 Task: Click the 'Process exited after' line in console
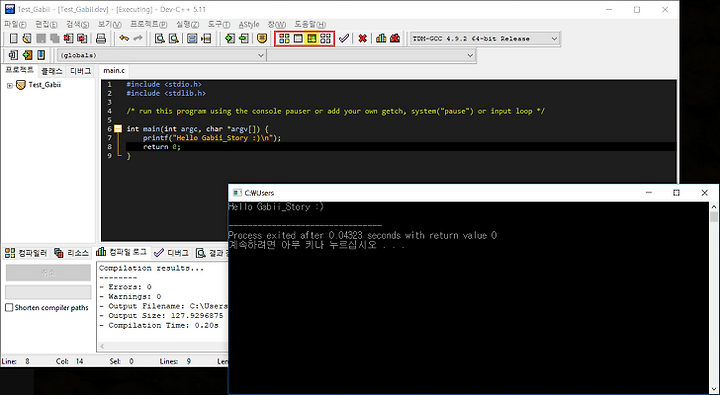click(362, 236)
